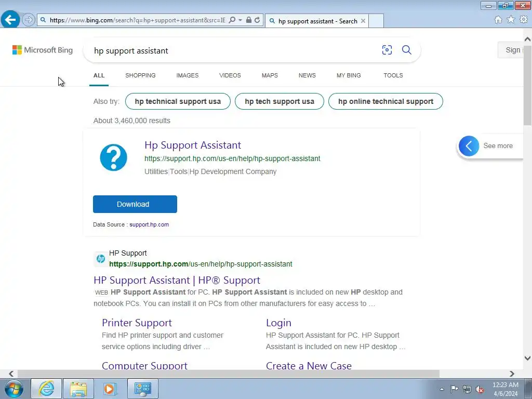The height and width of the screenshot is (399, 532).
Task: Click the Action Center flag icon
Action: tap(454, 389)
